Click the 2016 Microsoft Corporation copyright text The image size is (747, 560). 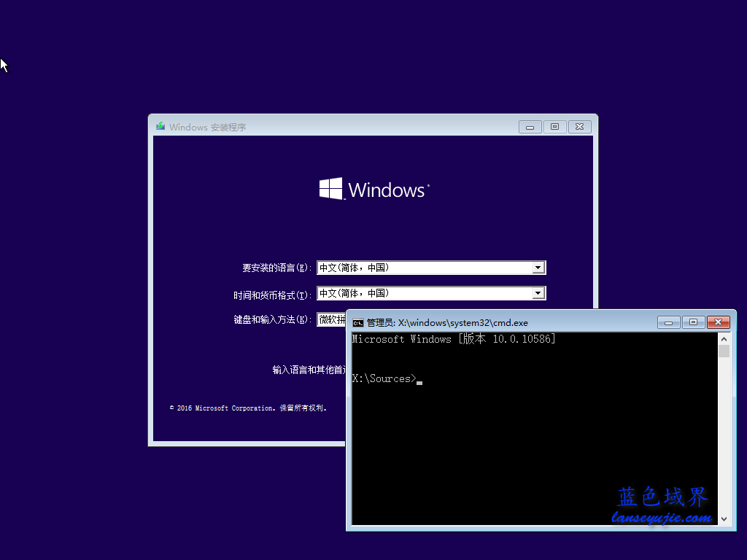click(x=248, y=408)
